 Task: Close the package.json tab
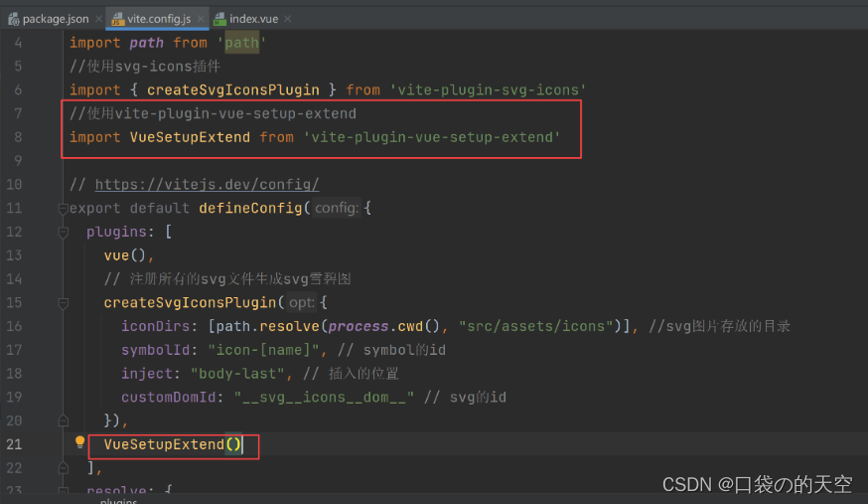click(98, 19)
